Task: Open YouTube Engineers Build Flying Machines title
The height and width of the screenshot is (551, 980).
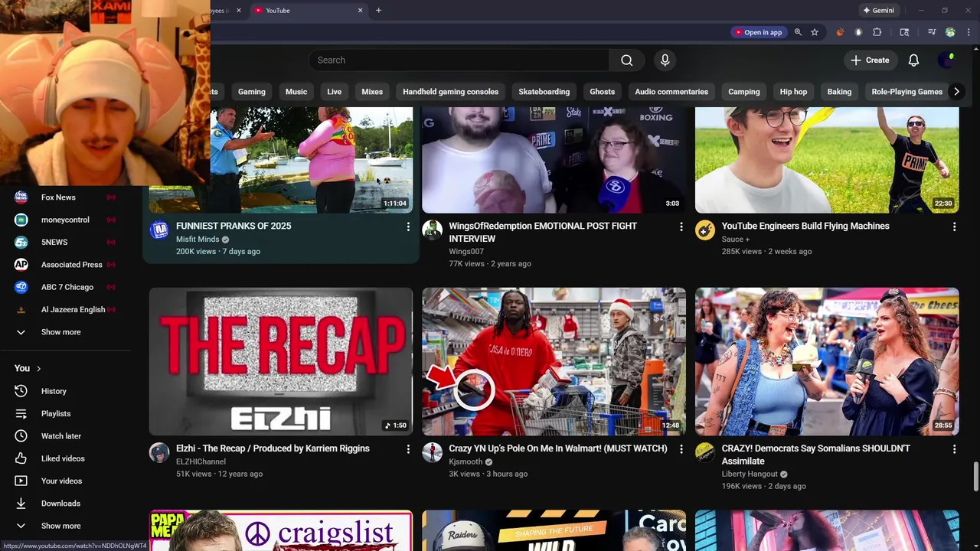Action: pos(805,226)
